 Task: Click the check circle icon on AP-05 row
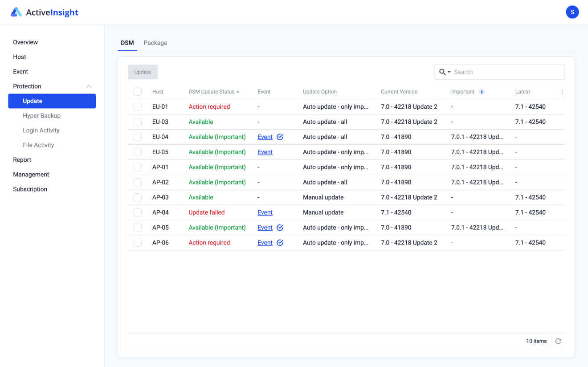click(x=280, y=227)
